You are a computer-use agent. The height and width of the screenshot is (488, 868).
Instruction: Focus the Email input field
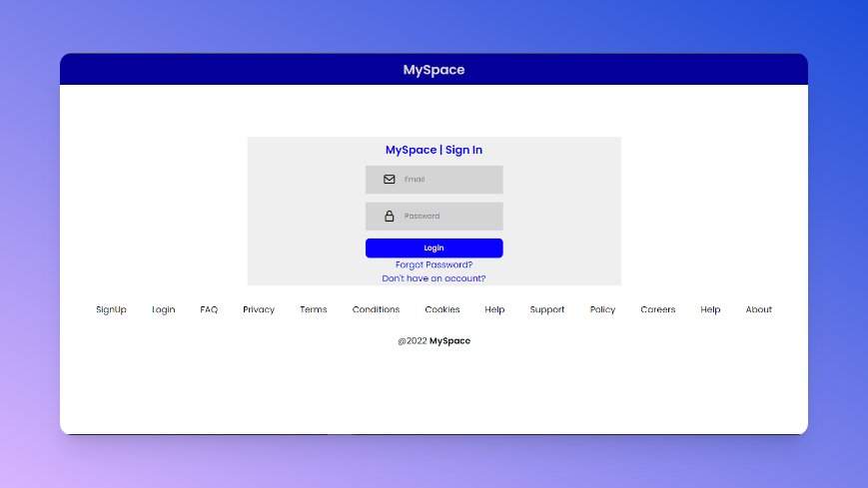point(434,180)
